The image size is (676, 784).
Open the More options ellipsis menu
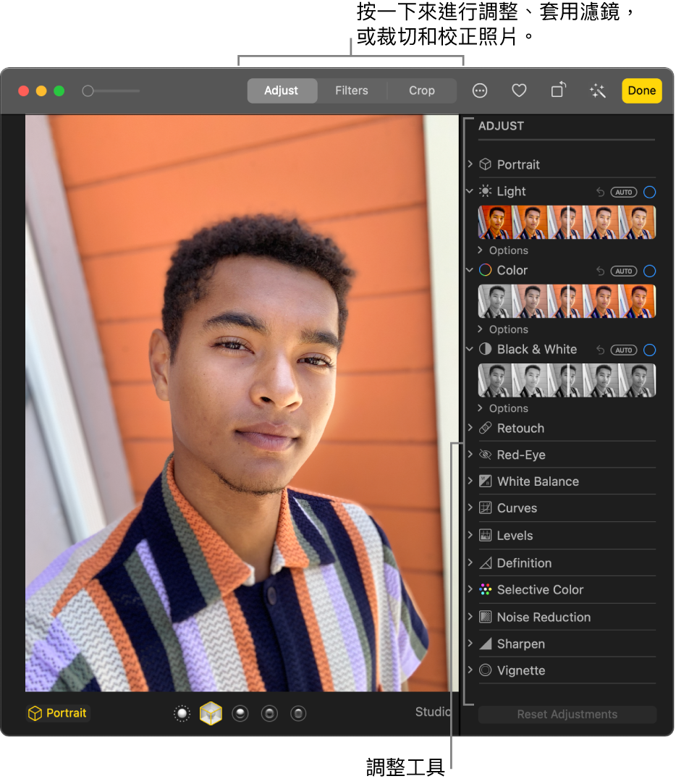coord(480,90)
